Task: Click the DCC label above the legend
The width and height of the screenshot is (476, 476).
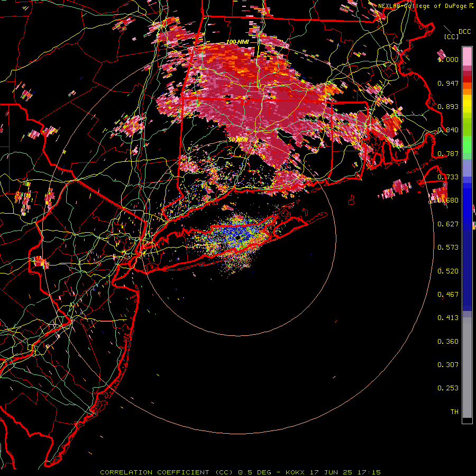Action: (465, 32)
